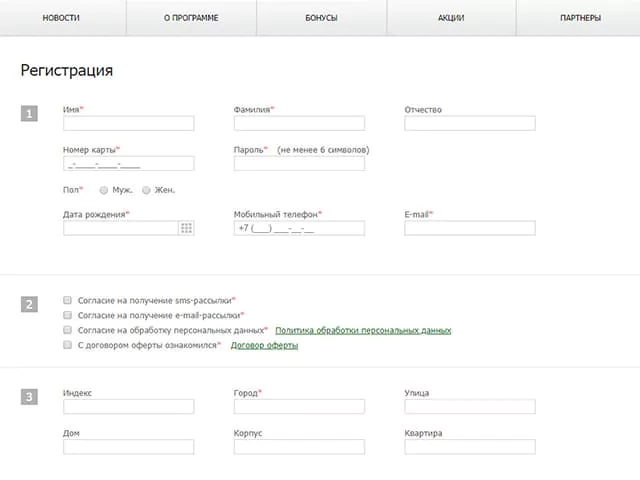This screenshot has height=480, width=640.
Task: Tick consent for personal data processing
Action: coord(67,330)
